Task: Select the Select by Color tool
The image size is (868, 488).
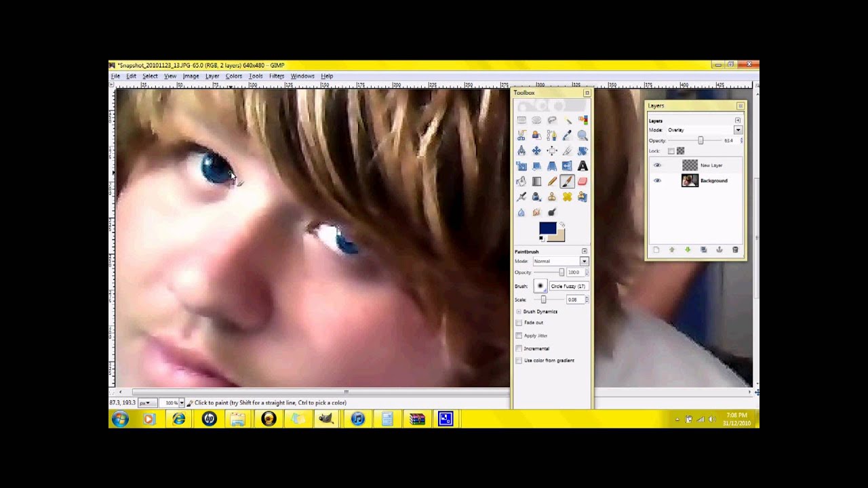Action: click(x=583, y=120)
